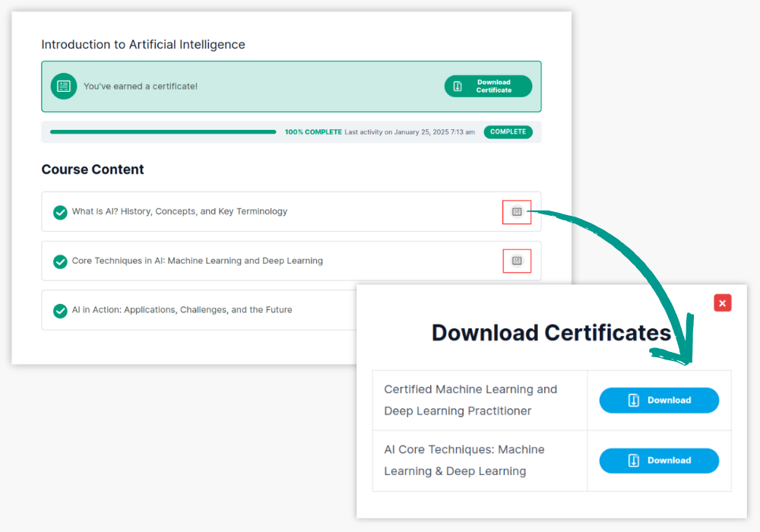760x532 pixels.
Task: Click the certificate icon on the 'What is AI?' lesson
Action: (x=517, y=212)
